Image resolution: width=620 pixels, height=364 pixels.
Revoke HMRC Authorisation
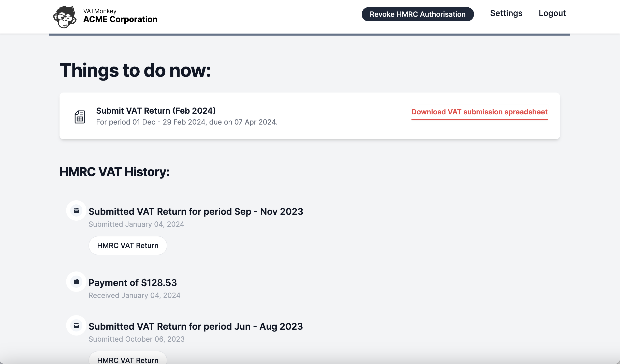tap(418, 14)
